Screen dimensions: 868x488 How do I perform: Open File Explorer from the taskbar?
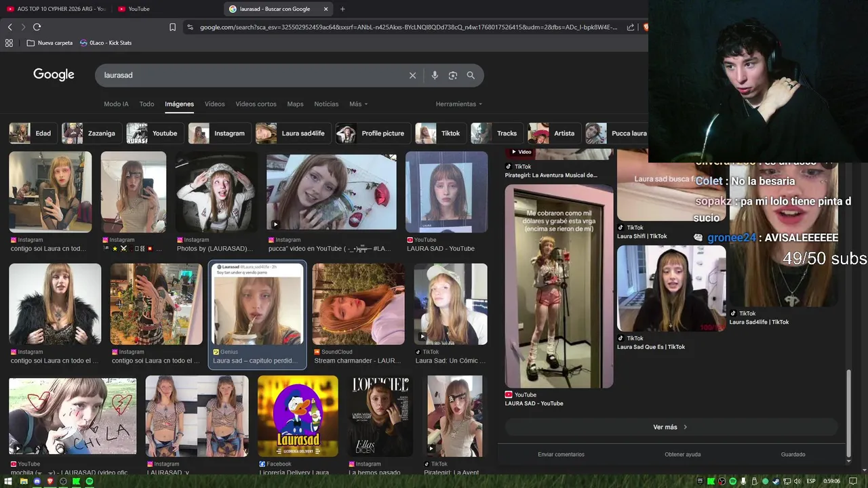(x=24, y=481)
